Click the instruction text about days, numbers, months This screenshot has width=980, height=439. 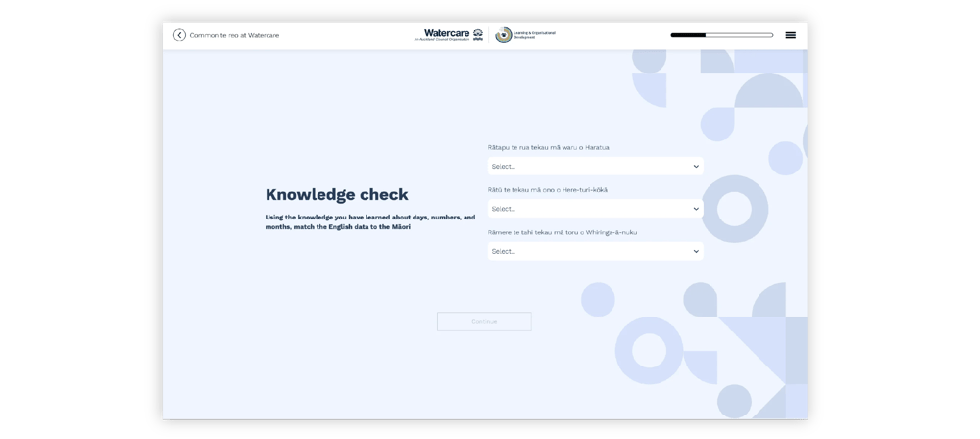[x=370, y=222]
